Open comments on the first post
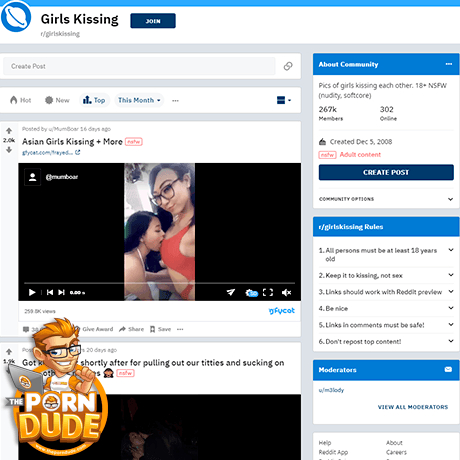This screenshot has width=460, height=460. coord(30,329)
